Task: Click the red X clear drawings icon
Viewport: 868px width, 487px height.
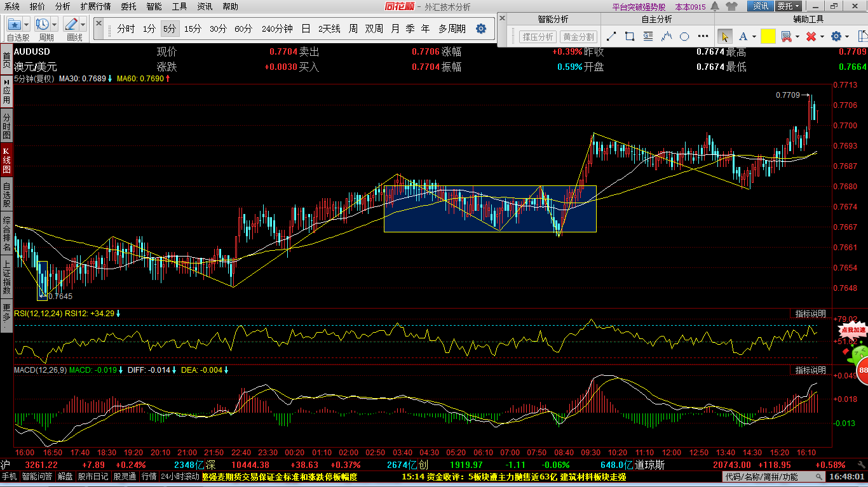Action: click(811, 36)
